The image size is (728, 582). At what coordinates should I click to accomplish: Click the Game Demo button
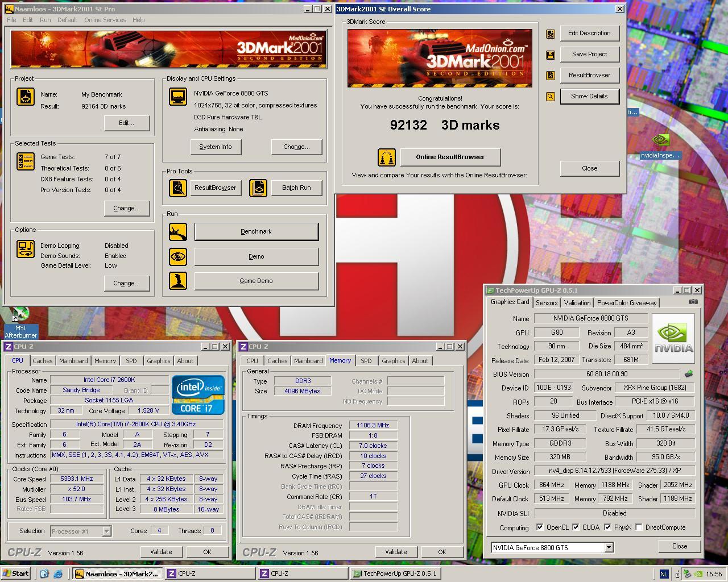pos(257,281)
